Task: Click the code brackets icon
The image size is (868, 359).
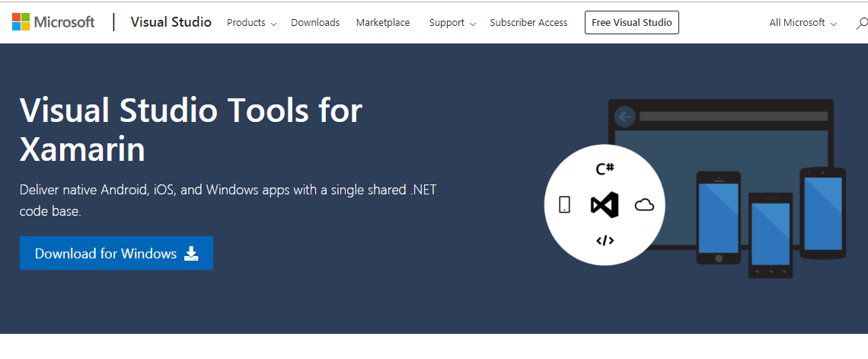Action: point(605,241)
